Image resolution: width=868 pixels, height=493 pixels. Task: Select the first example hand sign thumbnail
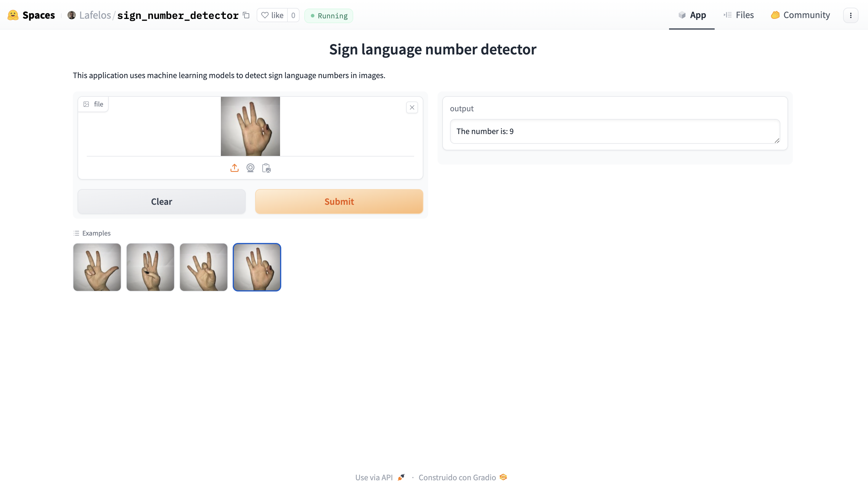tap(97, 267)
